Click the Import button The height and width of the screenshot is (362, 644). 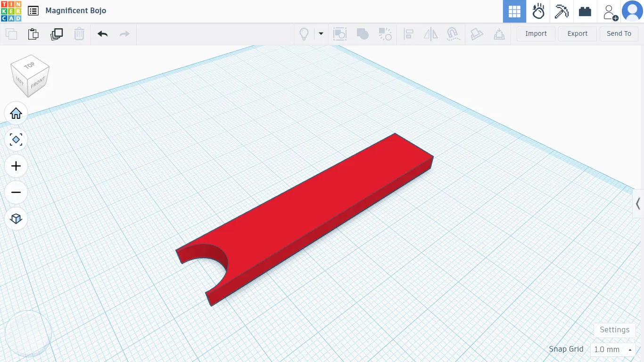(x=536, y=33)
